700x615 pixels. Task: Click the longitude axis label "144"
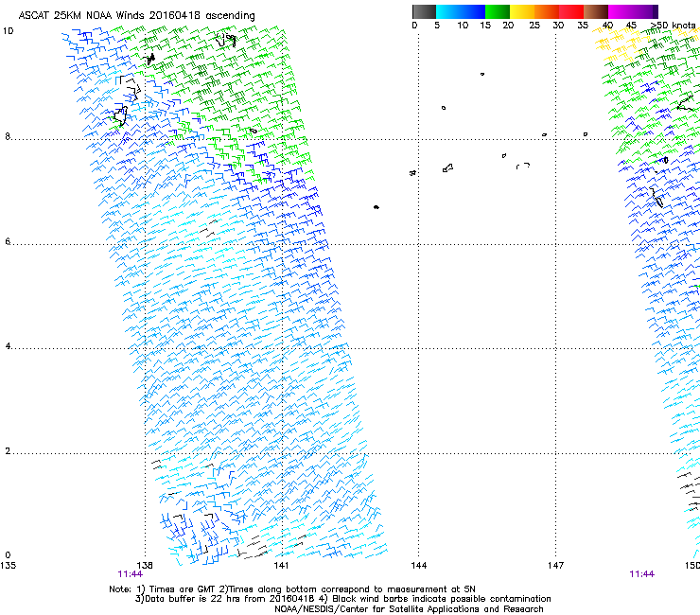[x=419, y=566]
